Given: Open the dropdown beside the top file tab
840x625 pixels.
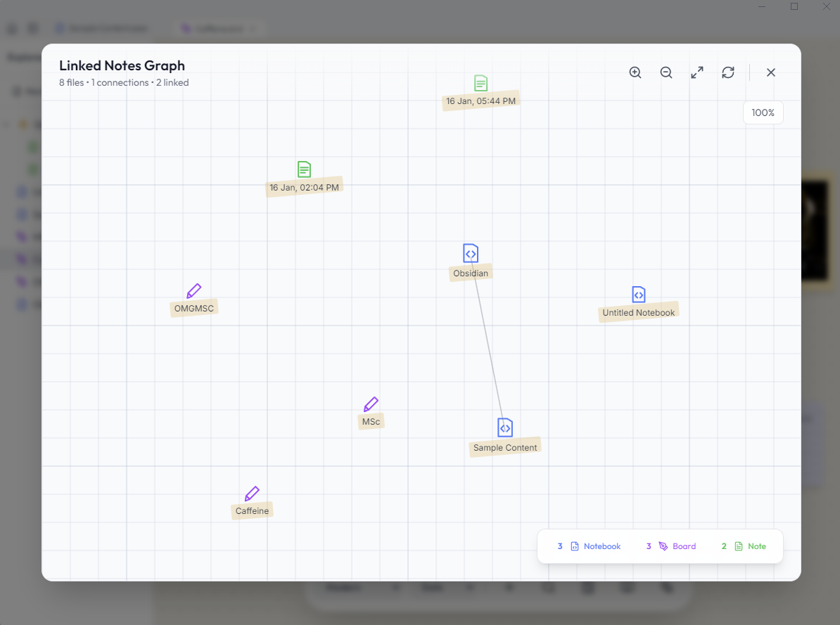Looking at the screenshot, I should click(253, 28).
